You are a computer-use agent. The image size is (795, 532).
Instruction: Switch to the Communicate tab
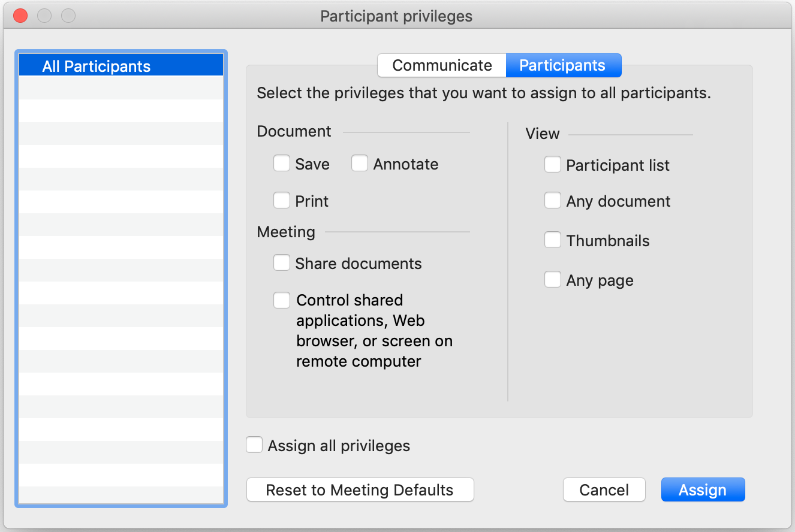pyautogui.click(x=442, y=65)
